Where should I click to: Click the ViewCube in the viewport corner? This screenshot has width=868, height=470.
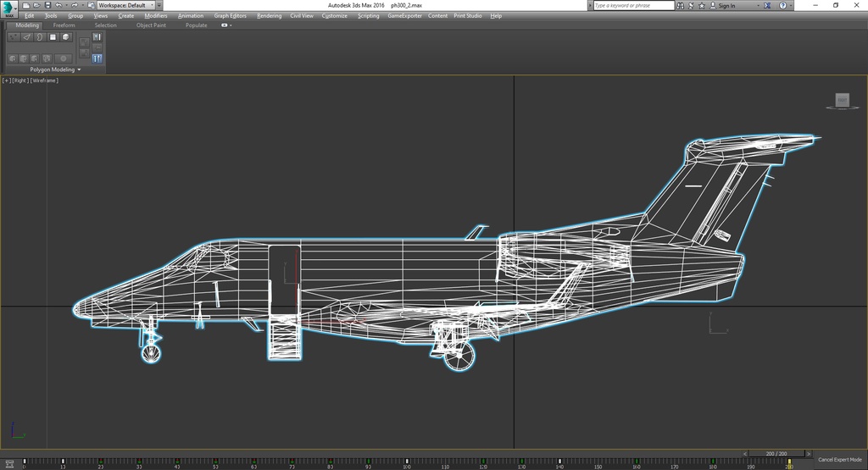(842, 101)
